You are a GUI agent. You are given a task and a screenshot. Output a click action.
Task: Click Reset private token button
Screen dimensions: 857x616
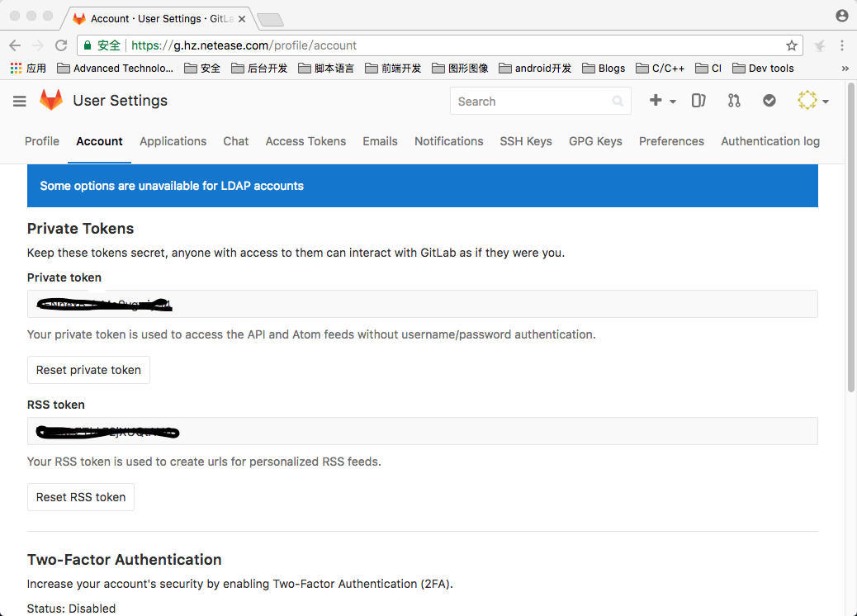[x=88, y=370]
